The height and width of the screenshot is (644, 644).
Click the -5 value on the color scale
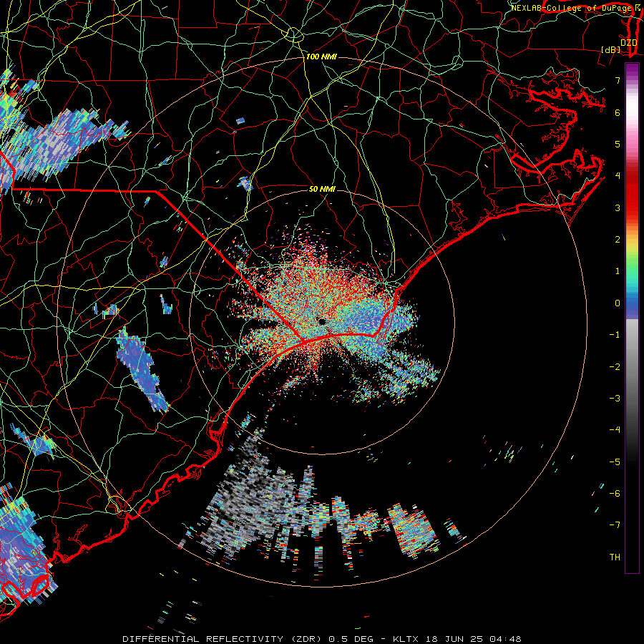[x=615, y=462]
